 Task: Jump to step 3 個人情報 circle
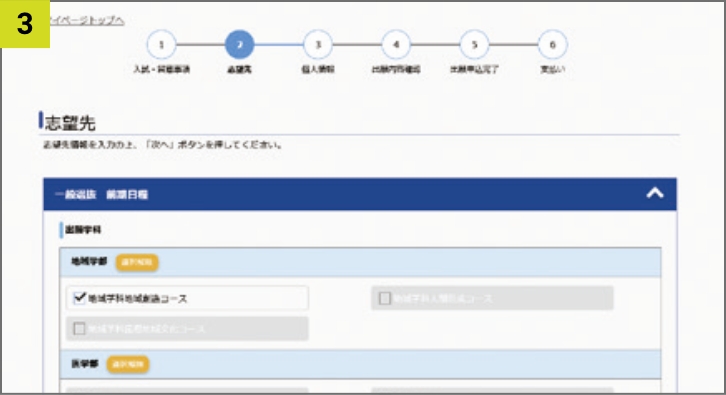coord(318,45)
